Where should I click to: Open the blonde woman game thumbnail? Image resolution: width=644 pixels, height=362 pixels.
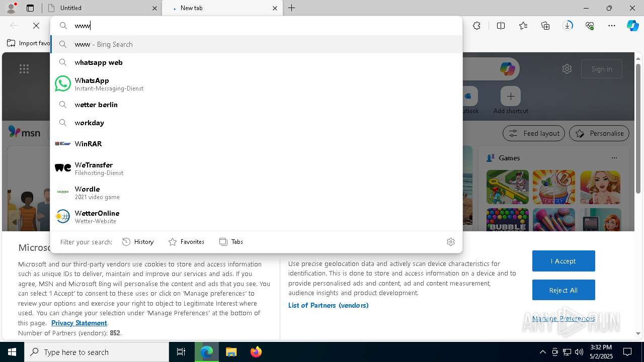click(x=600, y=187)
